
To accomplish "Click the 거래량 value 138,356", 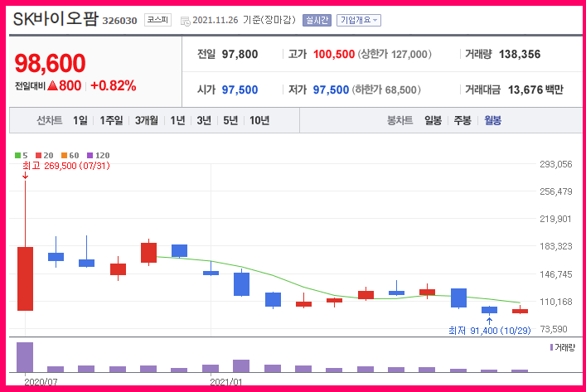I will click(x=520, y=54).
